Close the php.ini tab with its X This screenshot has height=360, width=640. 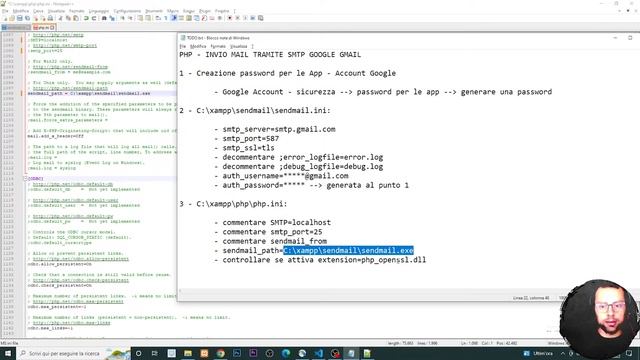click(x=52, y=28)
